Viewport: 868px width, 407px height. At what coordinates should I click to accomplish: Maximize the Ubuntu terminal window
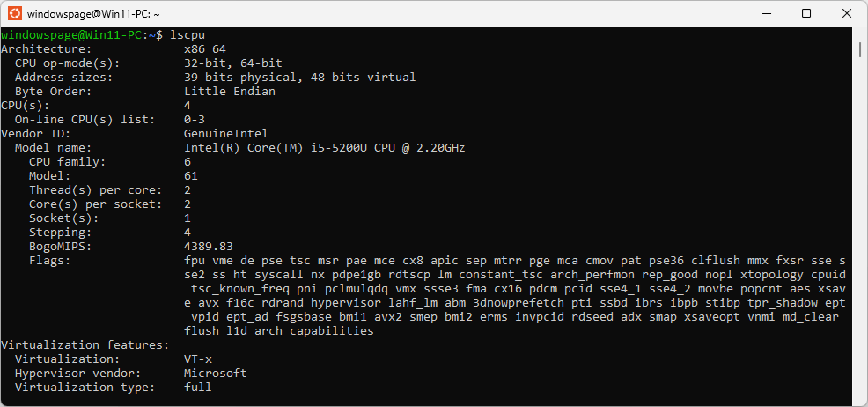806,14
